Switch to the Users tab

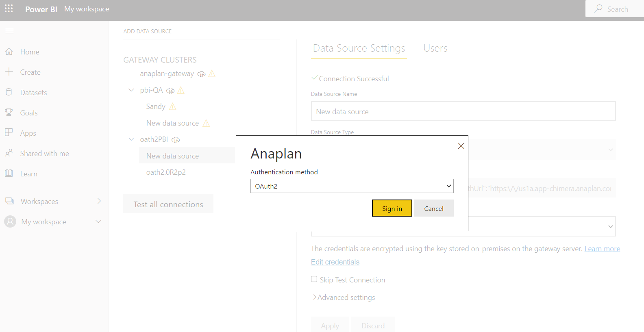[x=435, y=48]
